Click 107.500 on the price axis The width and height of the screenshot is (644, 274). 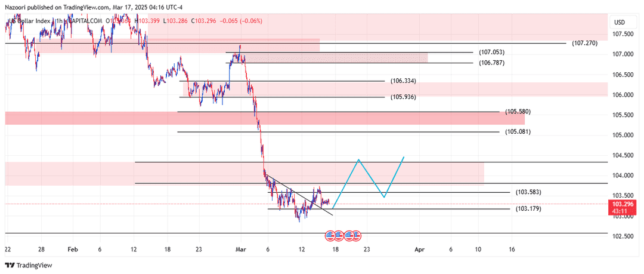(x=624, y=34)
